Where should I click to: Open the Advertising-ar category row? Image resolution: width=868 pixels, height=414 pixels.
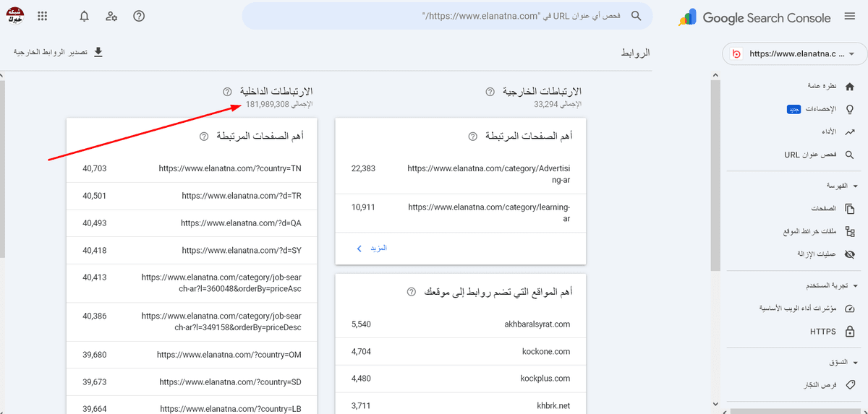461,174
